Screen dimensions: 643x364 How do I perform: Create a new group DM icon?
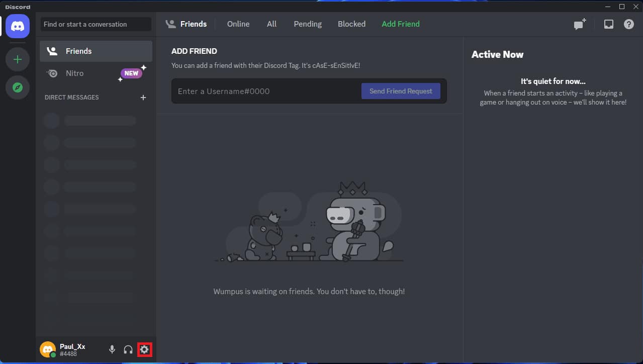(x=580, y=24)
